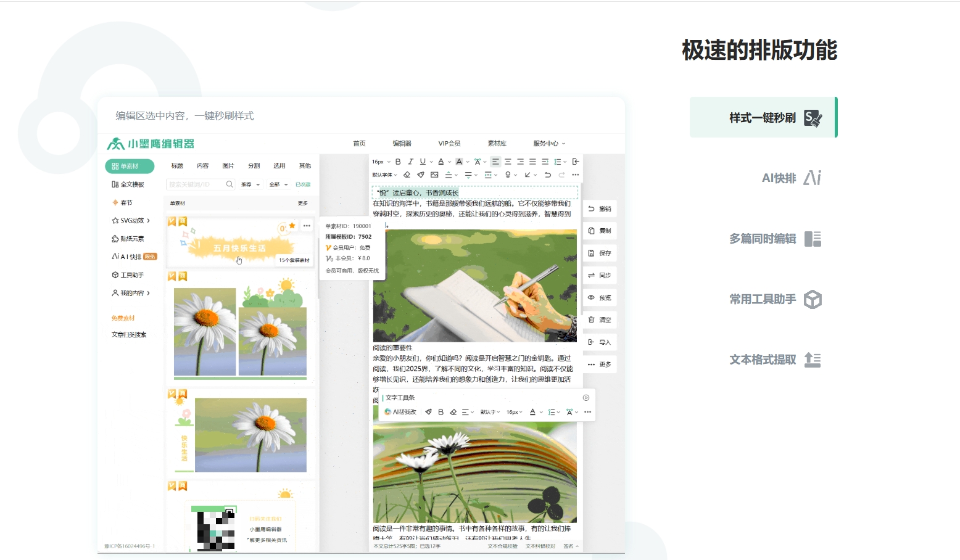This screenshot has height=560, width=960.
Task: Open the 全部 filter dropdown
Action: coord(279,184)
